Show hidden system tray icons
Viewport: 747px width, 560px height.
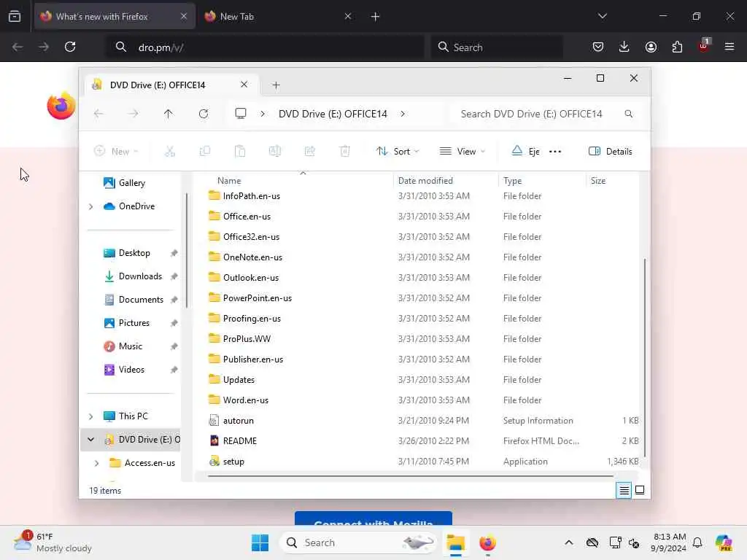pos(569,542)
